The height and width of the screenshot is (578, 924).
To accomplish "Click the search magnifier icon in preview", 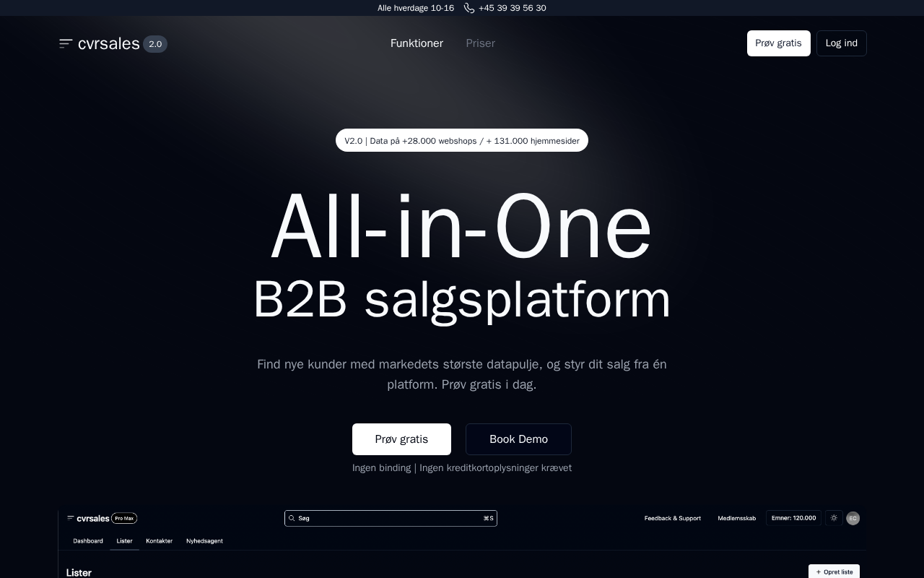I will (x=292, y=518).
